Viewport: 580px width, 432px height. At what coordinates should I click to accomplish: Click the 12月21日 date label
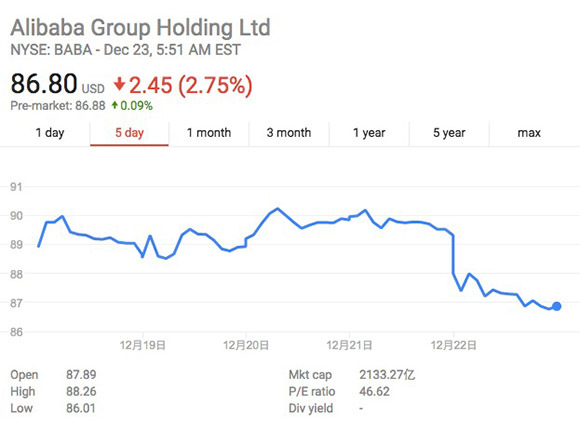349,345
